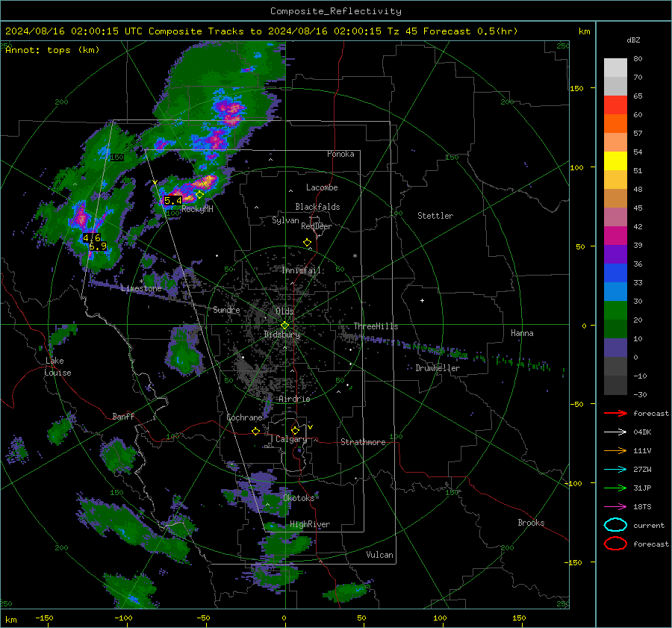Click the storm top annotation '5.4'
This screenshot has height=628, width=672.
[173, 201]
